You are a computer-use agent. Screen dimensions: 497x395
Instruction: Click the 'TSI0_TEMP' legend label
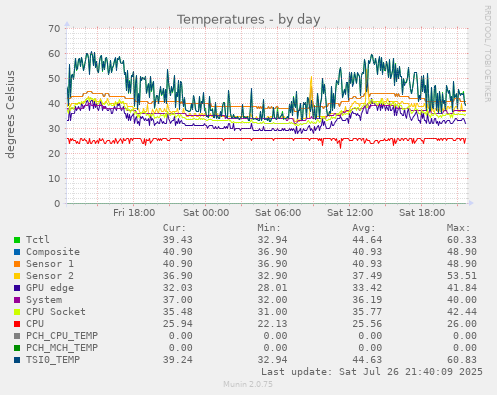click(53, 360)
